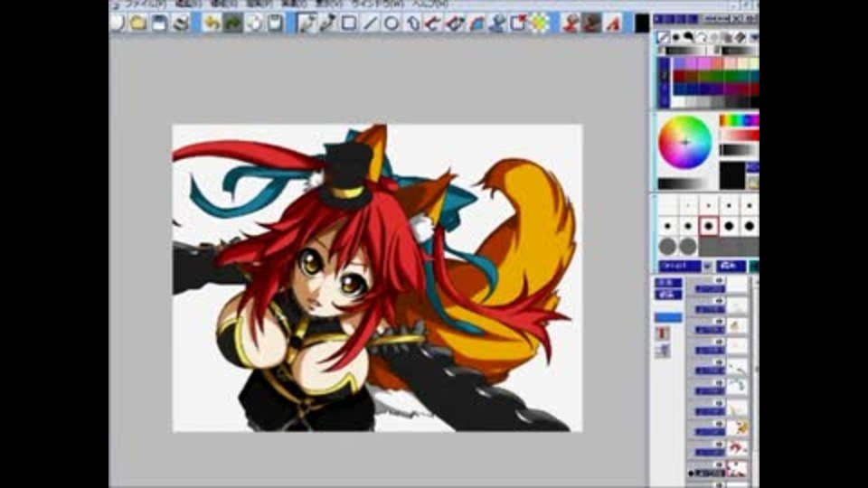The image size is (868, 488).
Task: Click the red saturation gradient bar
Action: pyautogui.click(x=739, y=135)
